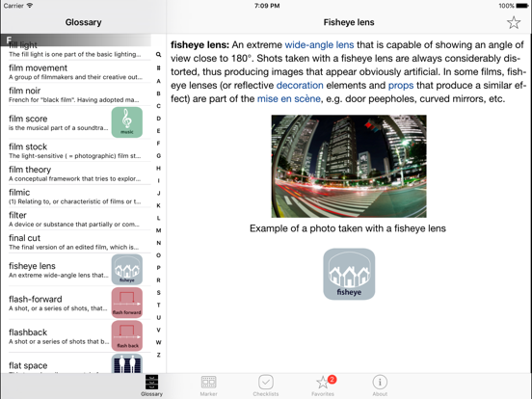Tap the flash back icon in the list
Screen dimensions: 532x399
pos(127,336)
